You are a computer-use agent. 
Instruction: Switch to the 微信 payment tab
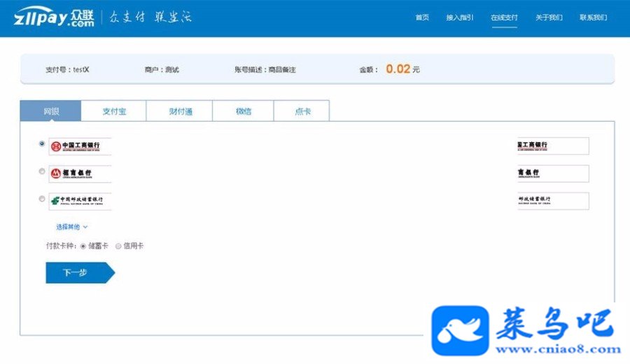click(243, 111)
